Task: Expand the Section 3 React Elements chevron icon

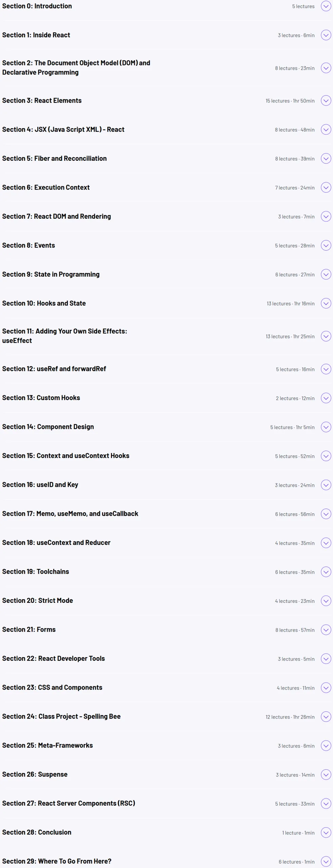Action: [x=326, y=101]
